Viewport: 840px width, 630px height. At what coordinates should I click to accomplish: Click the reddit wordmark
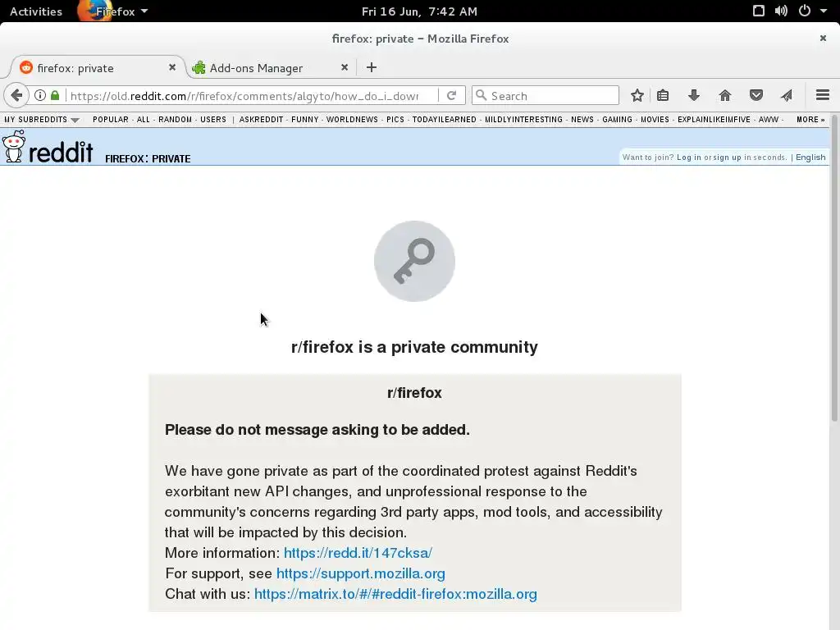61,152
